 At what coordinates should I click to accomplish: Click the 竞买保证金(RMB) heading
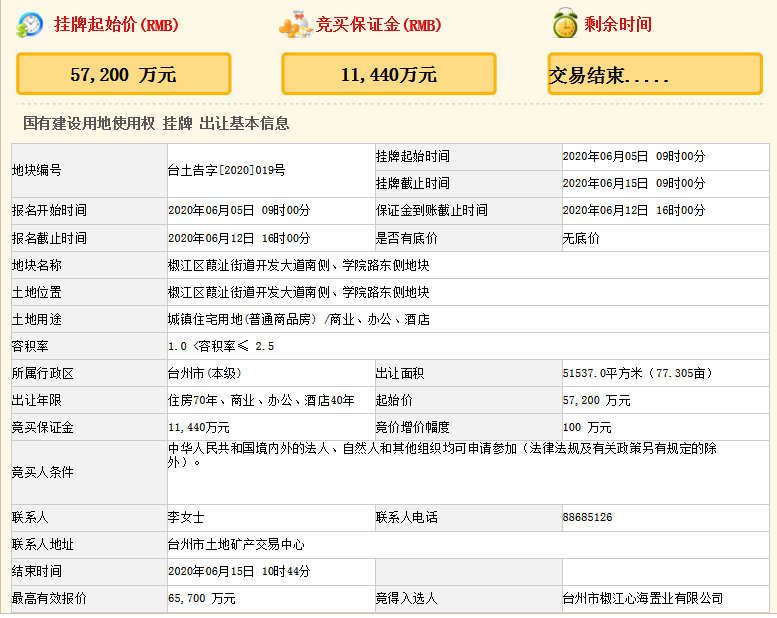tap(378, 25)
